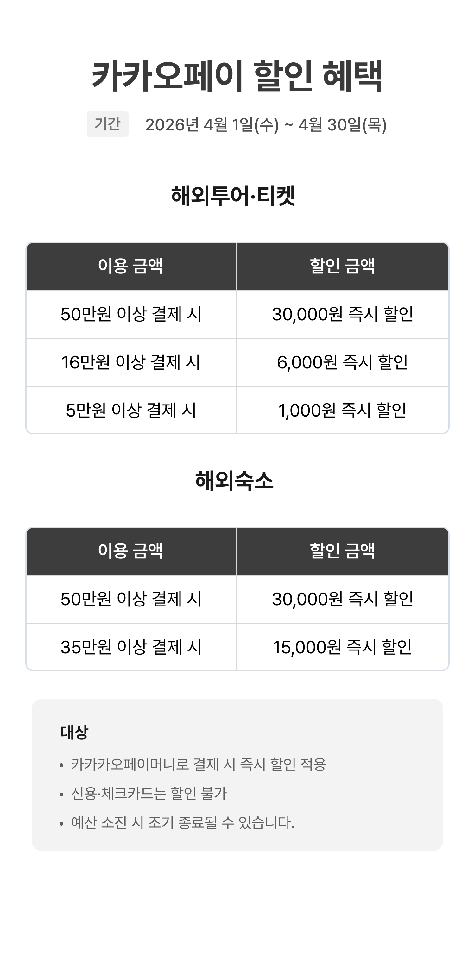Click '30,000원 즉시 할인' in 해외숙소 table
The width and height of the screenshot is (475, 980).
pos(342,599)
